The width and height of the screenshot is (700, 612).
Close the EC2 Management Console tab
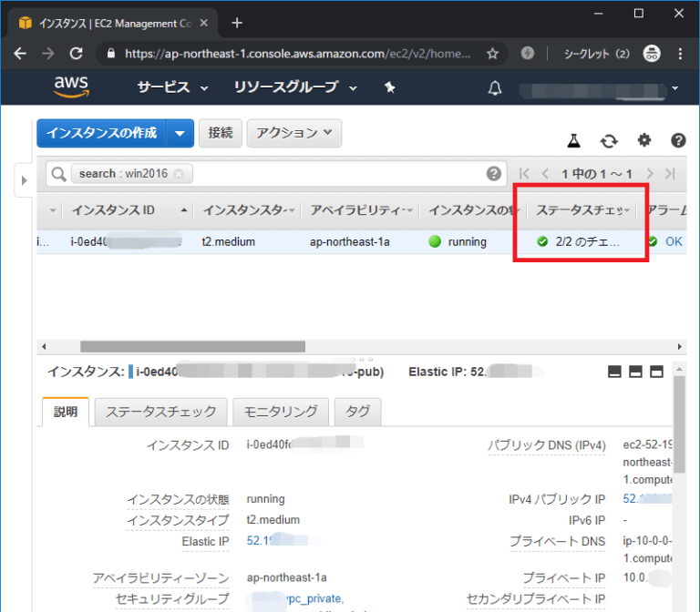(x=203, y=23)
